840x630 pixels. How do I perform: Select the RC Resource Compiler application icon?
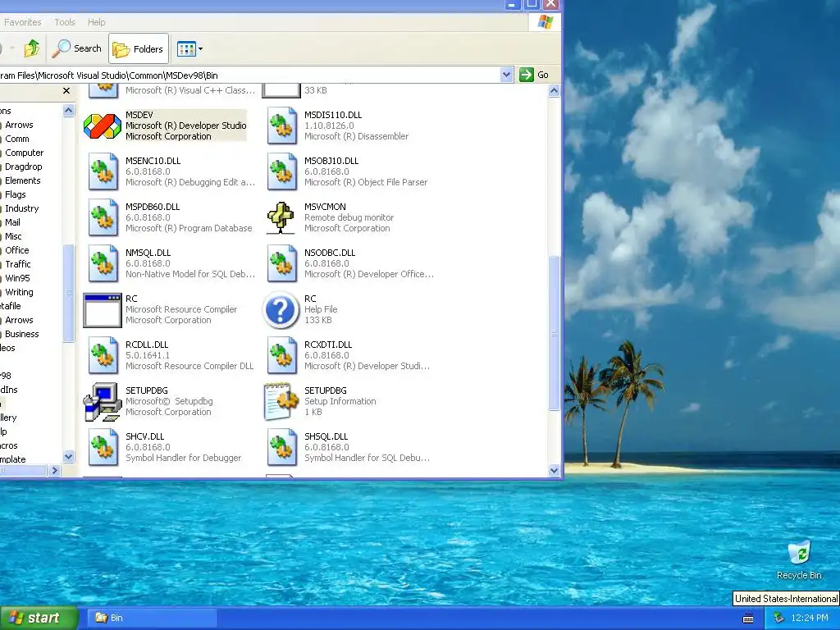pyautogui.click(x=103, y=310)
